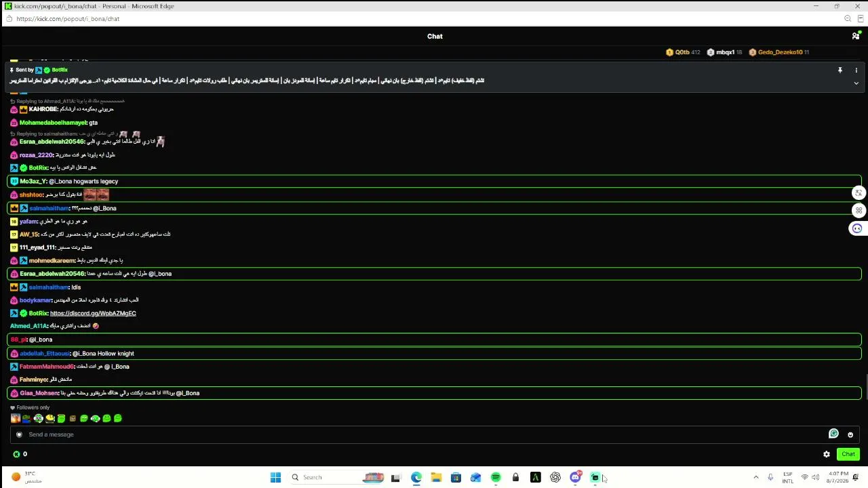Click the address bar URL kick.com/popout
Image resolution: width=868 pixels, height=488 pixels.
pyautogui.click(x=68, y=19)
